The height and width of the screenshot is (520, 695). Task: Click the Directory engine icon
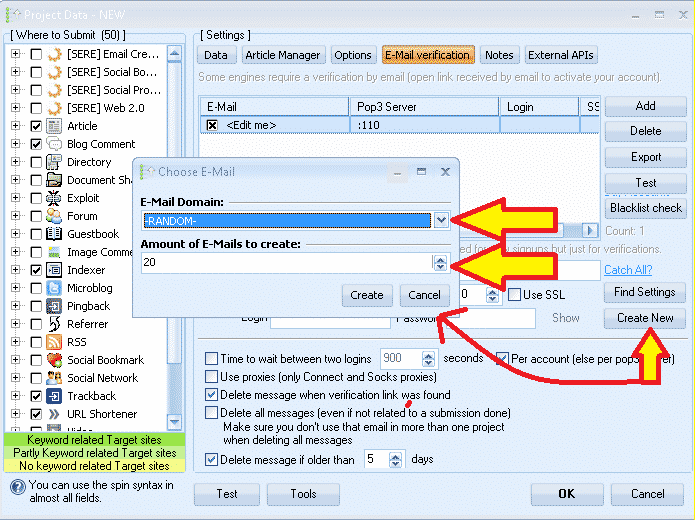click(x=54, y=162)
